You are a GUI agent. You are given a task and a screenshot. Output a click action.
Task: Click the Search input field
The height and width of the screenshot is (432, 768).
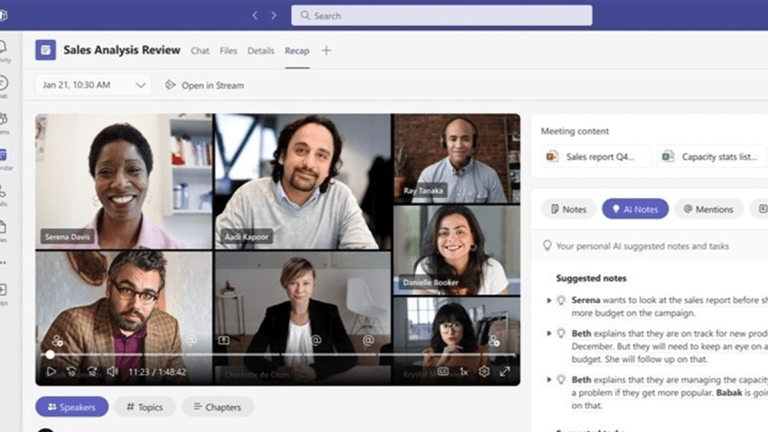pyautogui.click(x=441, y=16)
